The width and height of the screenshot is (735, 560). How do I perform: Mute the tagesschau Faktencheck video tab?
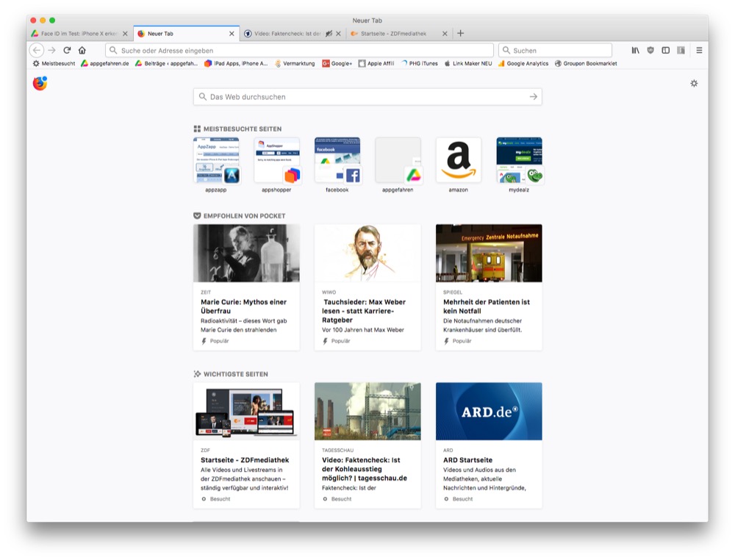(329, 34)
